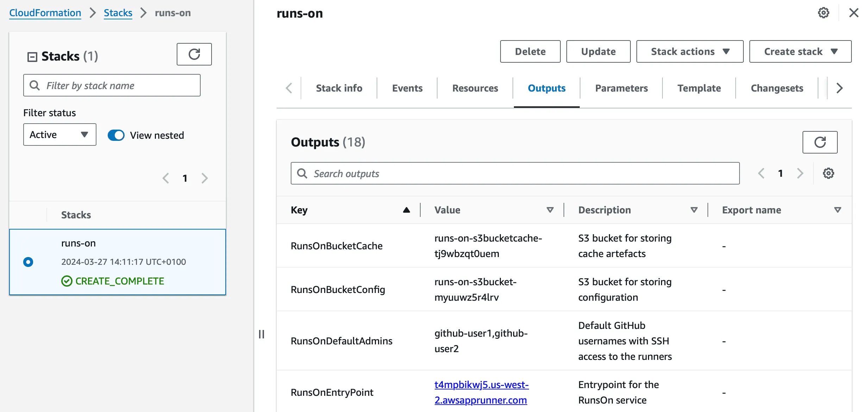Select the runs-on stack radio button
Image resolution: width=868 pixels, height=412 pixels.
coord(28,262)
